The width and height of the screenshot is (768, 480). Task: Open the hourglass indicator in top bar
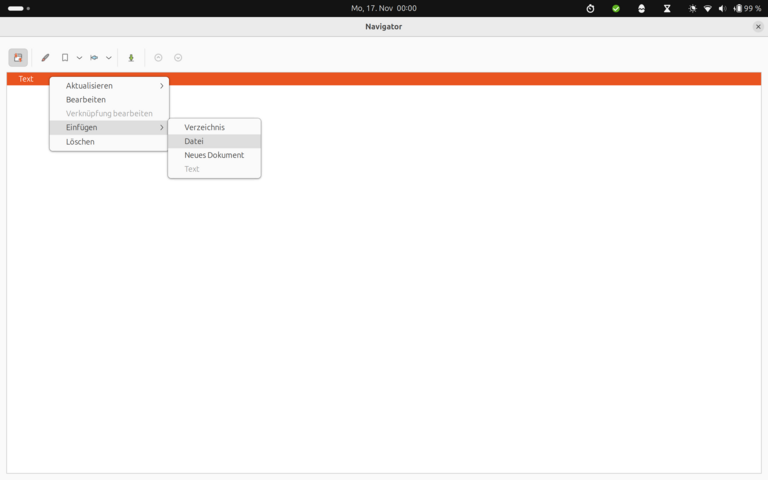point(666,8)
